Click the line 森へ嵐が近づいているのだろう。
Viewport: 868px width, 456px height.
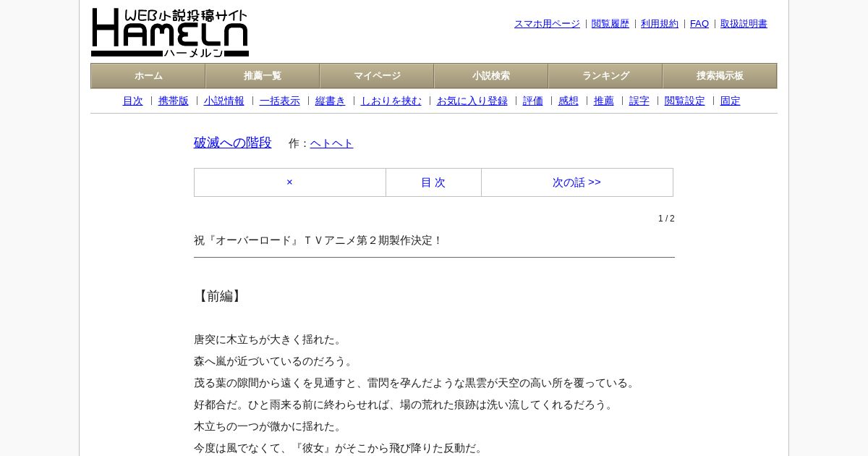(275, 361)
